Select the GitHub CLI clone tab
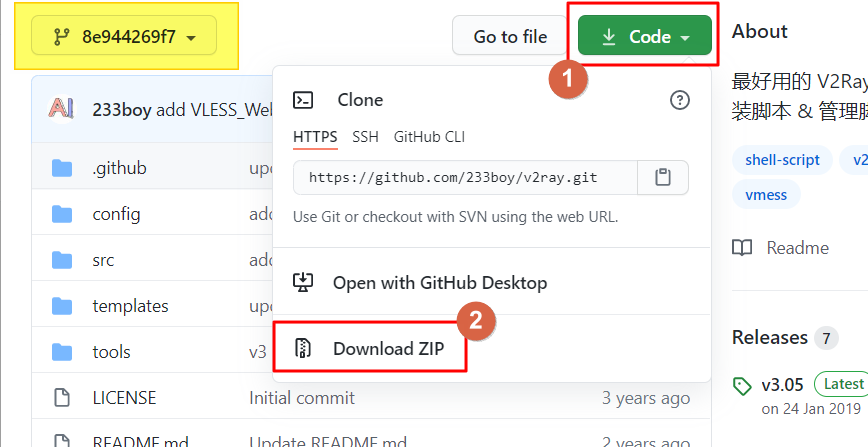The image size is (868, 447). pyautogui.click(x=429, y=137)
